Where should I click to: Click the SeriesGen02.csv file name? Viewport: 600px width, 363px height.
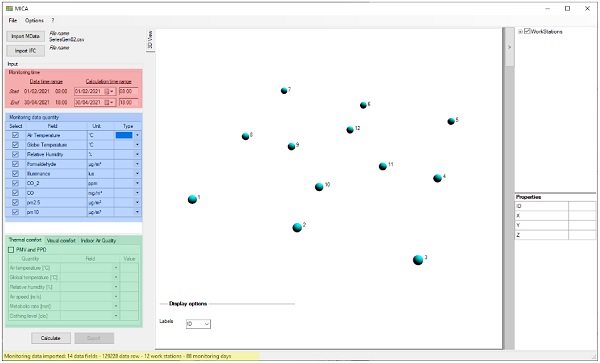tap(67, 39)
